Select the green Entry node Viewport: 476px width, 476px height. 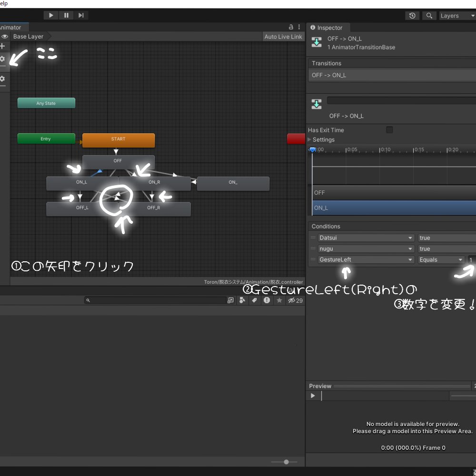46,139
